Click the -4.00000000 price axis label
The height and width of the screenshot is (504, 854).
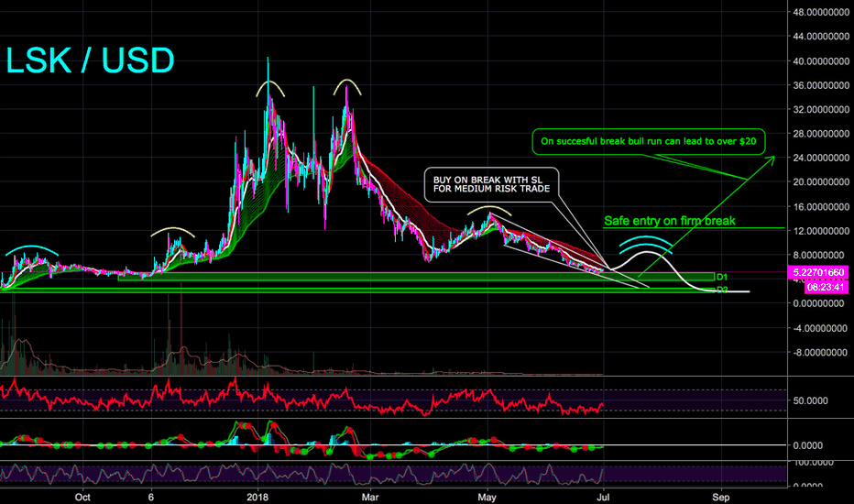pyautogui.click(x=821, y=328)
